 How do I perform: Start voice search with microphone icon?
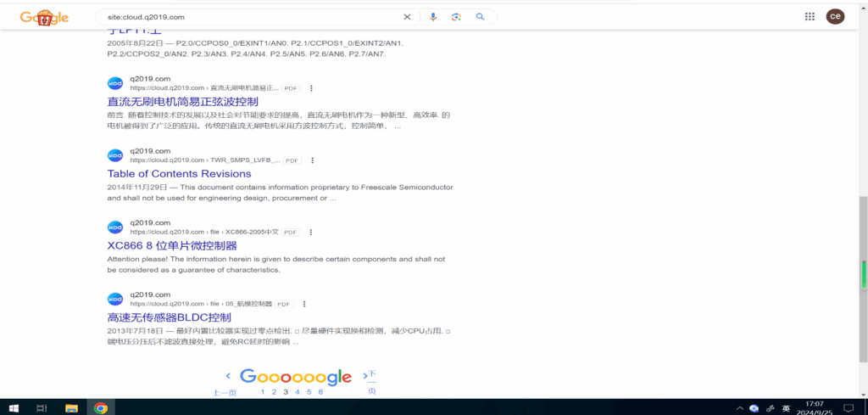tap(433, 17)
